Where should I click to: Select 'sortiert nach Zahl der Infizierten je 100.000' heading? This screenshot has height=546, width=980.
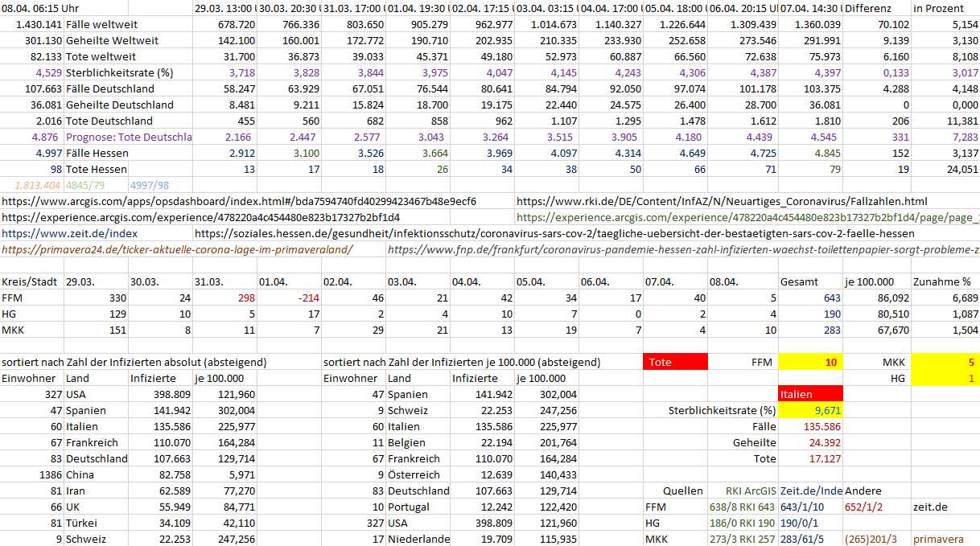click(x=461, y=362)
